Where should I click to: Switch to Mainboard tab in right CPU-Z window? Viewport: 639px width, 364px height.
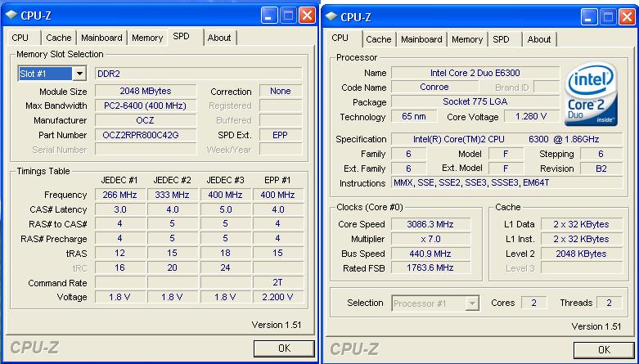pyautogui.click(x=421, y=39)
